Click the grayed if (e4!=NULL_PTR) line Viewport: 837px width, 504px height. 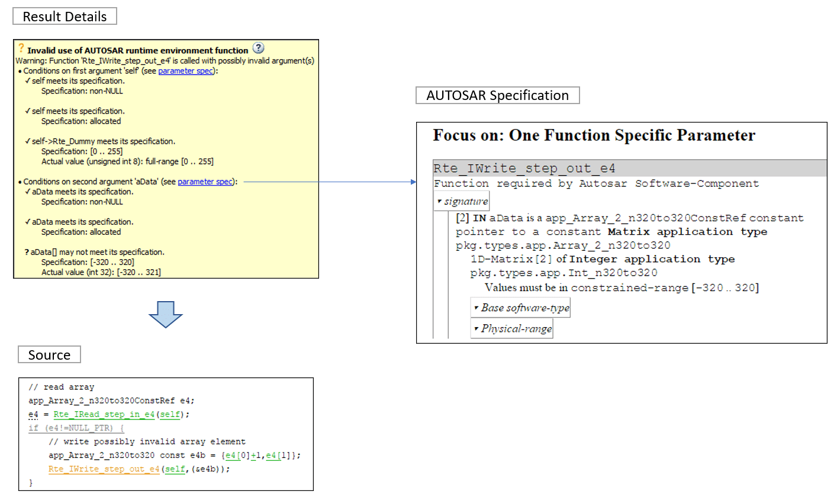pos(76,428)
